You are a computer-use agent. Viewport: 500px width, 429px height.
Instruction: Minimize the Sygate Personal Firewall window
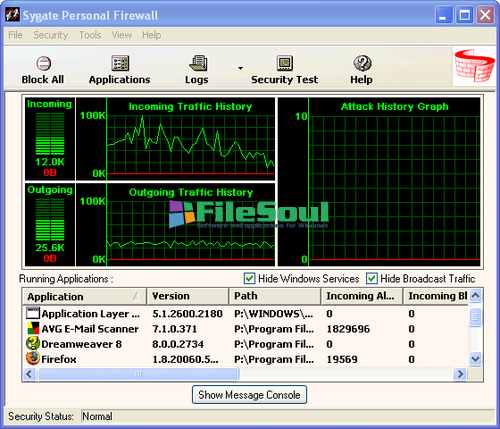444,15
